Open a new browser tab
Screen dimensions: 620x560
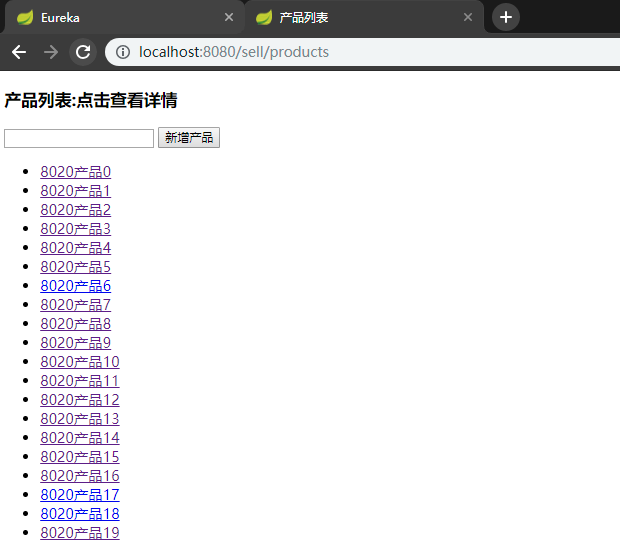506,17
